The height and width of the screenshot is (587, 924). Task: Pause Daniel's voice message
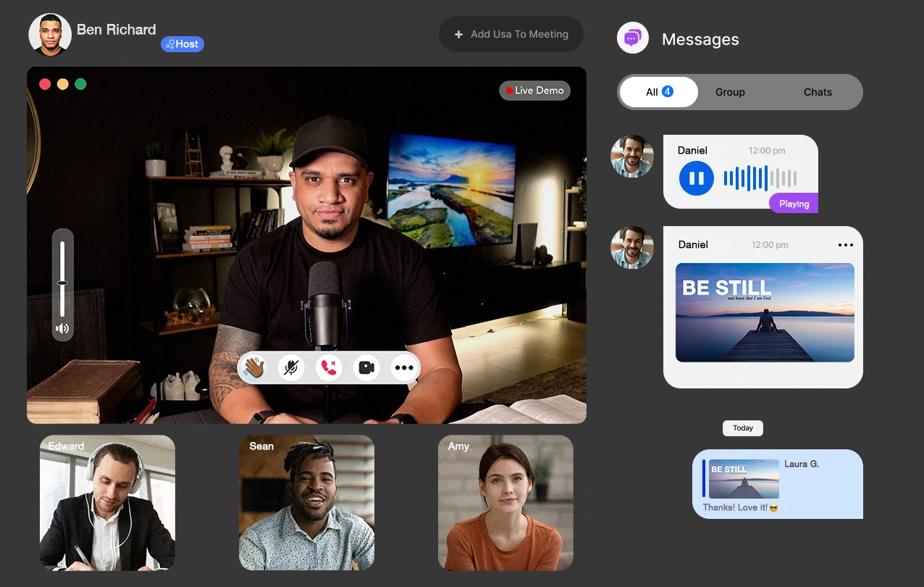(696, 178)
